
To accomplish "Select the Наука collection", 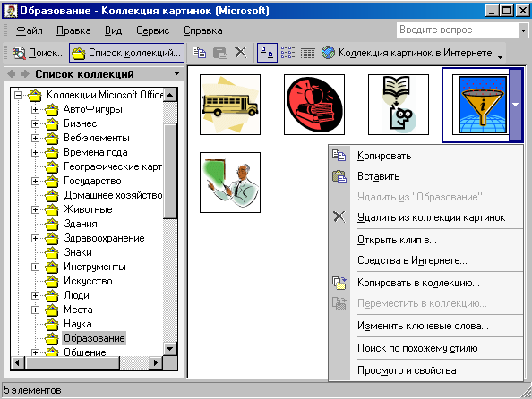I will tap(78, 324).
